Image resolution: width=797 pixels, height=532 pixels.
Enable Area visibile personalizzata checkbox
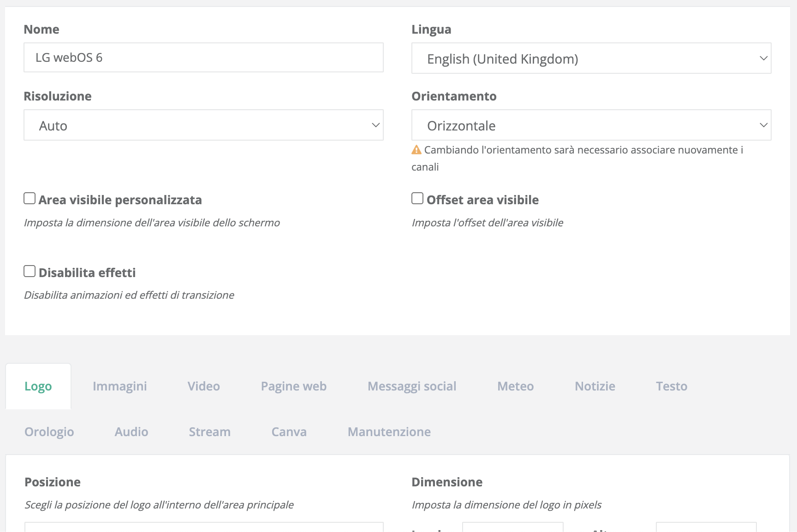tap(30, 199)
